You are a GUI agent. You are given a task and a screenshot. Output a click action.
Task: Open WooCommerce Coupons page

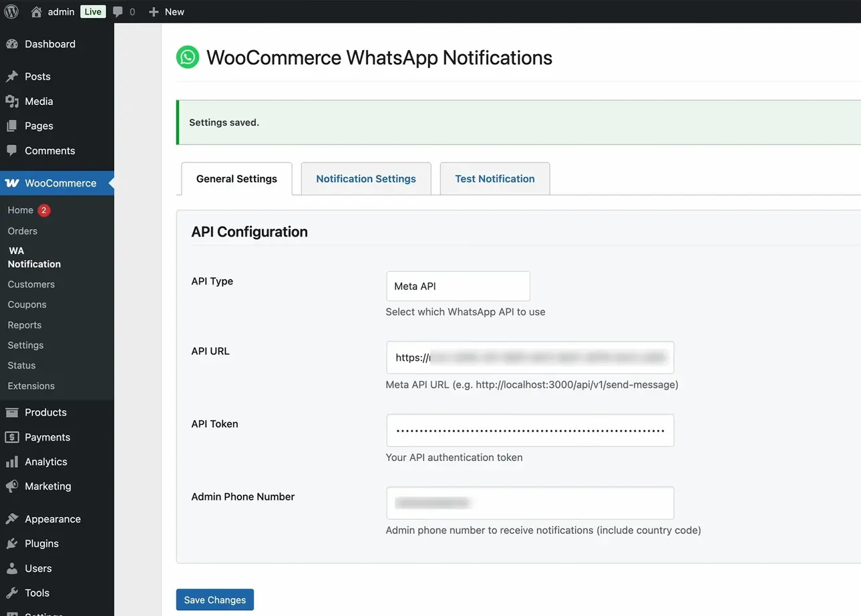27,304
